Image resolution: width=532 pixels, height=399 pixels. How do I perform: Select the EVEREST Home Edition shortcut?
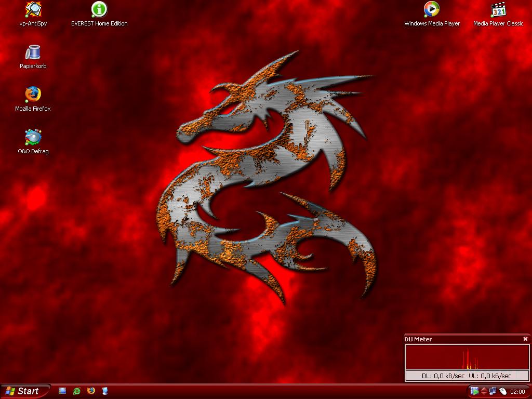click(99, 10)
